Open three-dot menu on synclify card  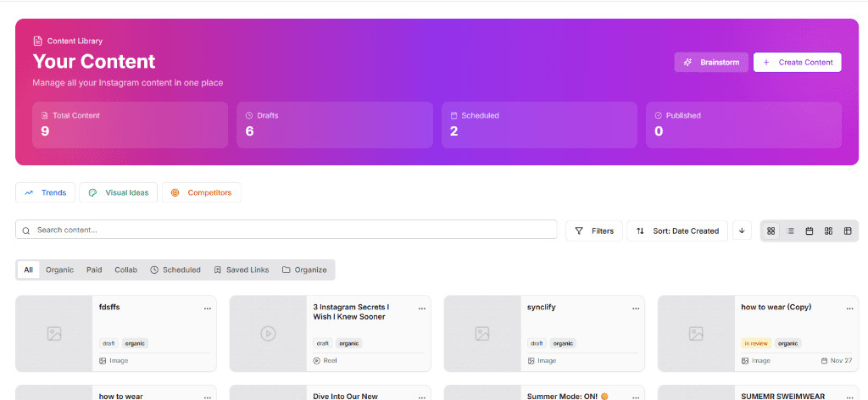click(x=636, y=308)
